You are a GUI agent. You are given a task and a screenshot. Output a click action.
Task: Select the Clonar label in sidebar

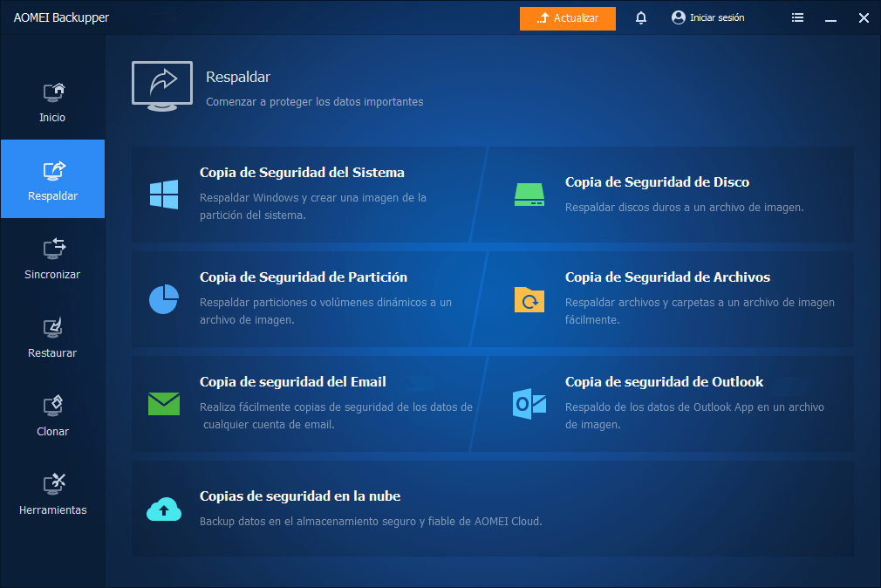(x=53, y=432)
